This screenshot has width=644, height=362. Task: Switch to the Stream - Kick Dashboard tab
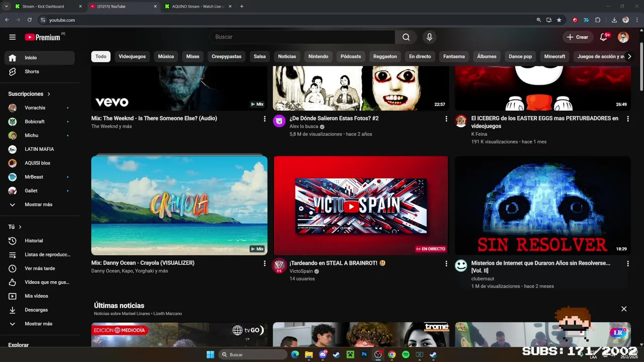click(x=48, y=7)
